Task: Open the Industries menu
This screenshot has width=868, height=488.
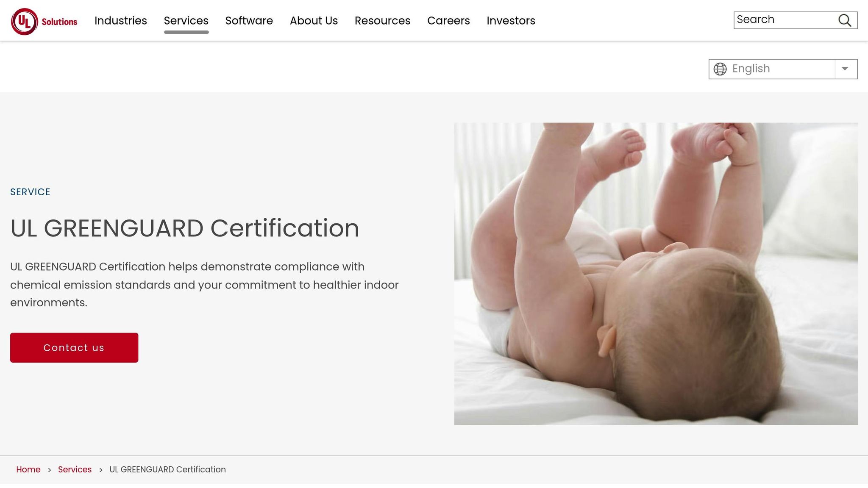Action: coord(121,20)
